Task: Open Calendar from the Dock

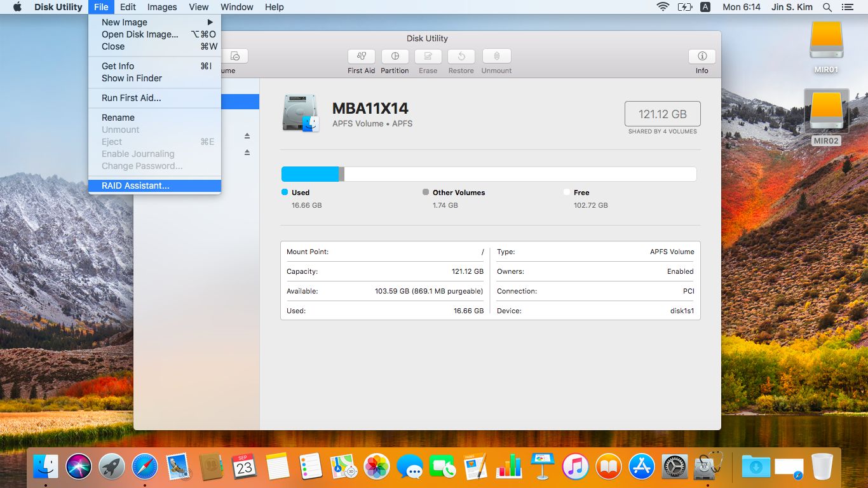Action: [244, 467]
